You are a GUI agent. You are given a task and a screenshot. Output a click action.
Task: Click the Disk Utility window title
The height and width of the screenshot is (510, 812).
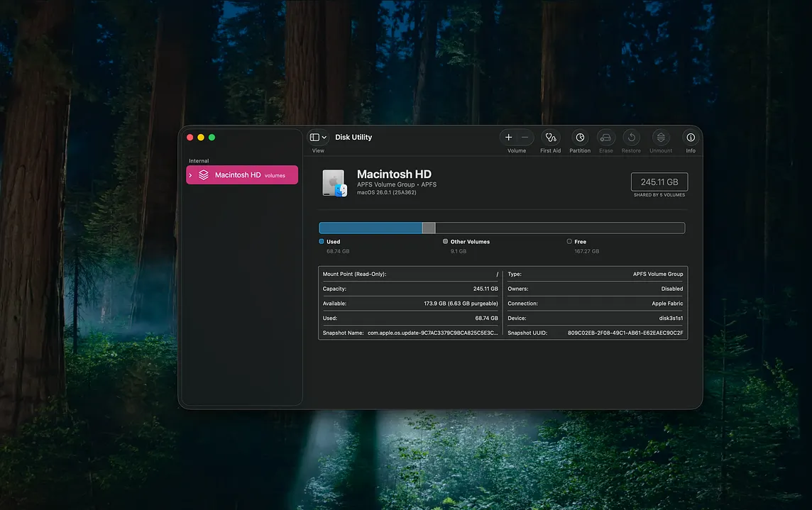pyautogui.click(x=353, y=137)
